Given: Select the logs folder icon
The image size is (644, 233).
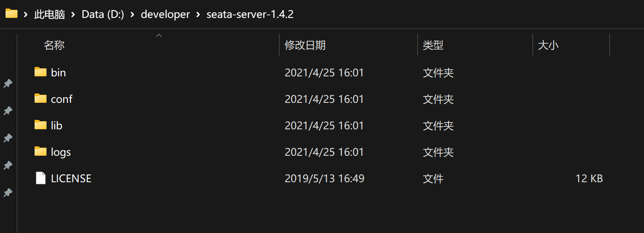Looking at the screenshot, I should 41,151.
